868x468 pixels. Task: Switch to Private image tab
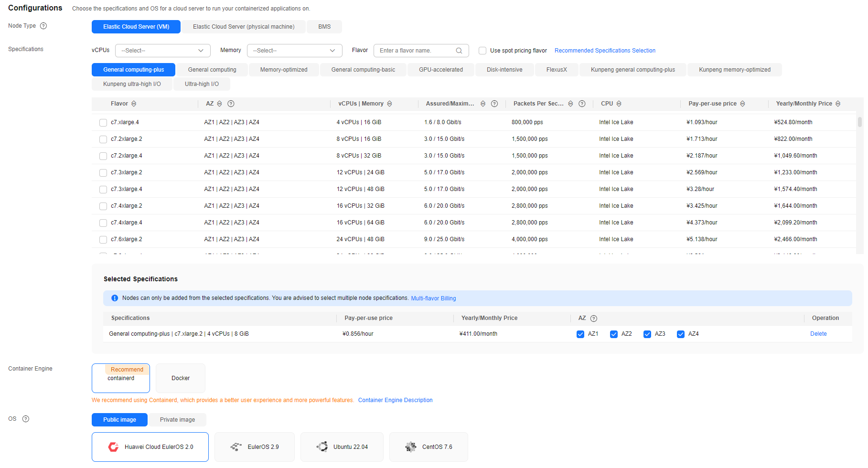click(177, 420)
